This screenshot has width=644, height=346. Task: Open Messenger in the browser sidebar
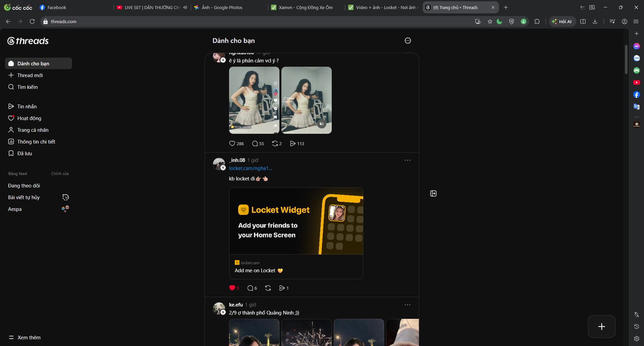[x=637, y=46]
